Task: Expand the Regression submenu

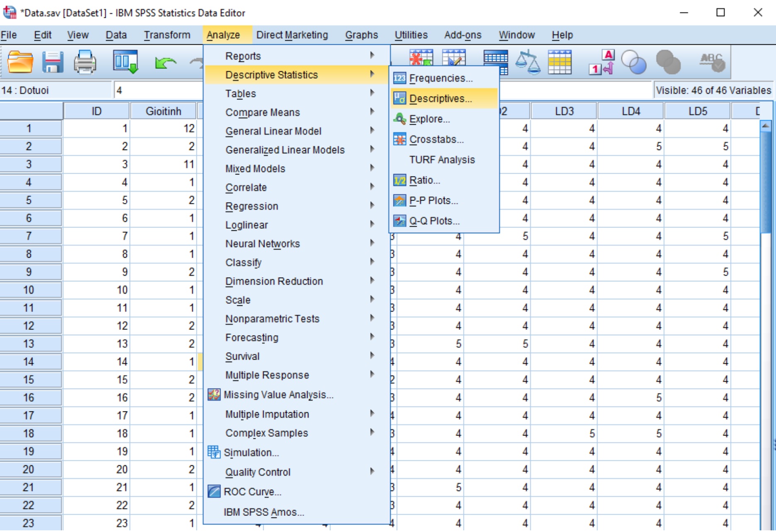Action: (x=297, y=206)
